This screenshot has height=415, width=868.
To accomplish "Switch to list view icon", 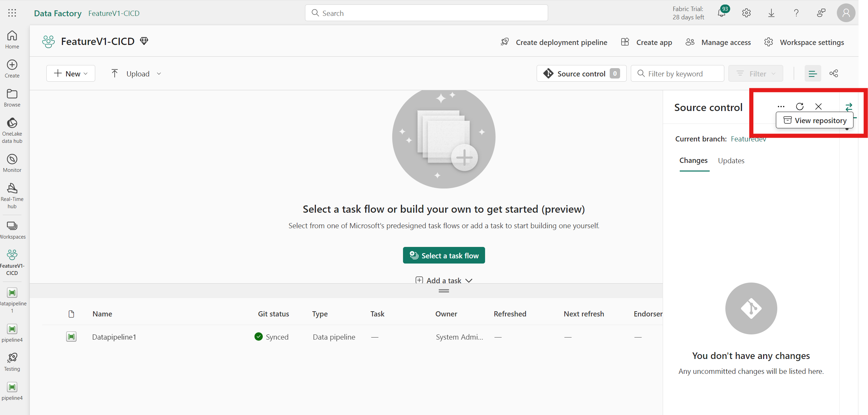I will pyautogui.click(x=813, y=73).
